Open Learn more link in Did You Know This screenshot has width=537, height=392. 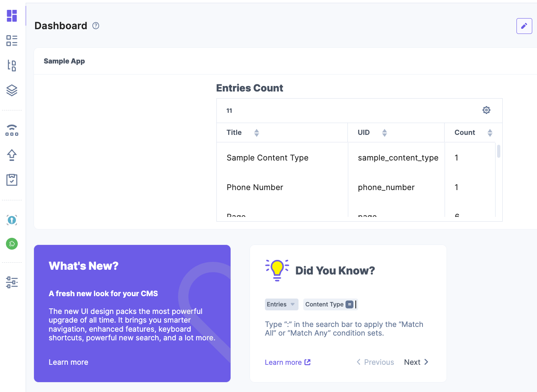point(287,362)
